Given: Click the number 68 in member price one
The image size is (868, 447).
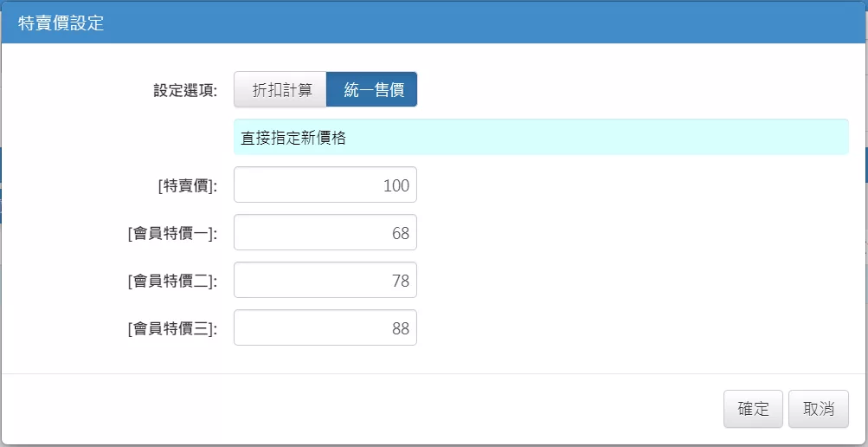Looking at the screenshot, I should 400,233.
